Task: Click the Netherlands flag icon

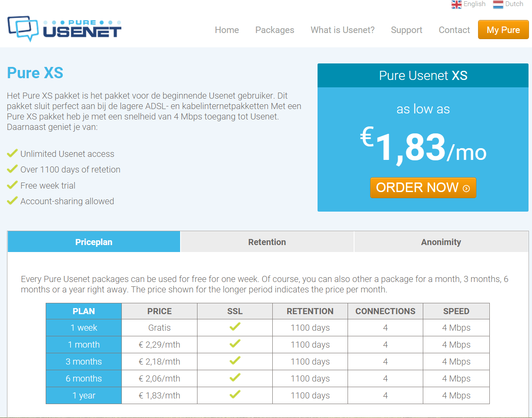Action: tap(498, 4)
